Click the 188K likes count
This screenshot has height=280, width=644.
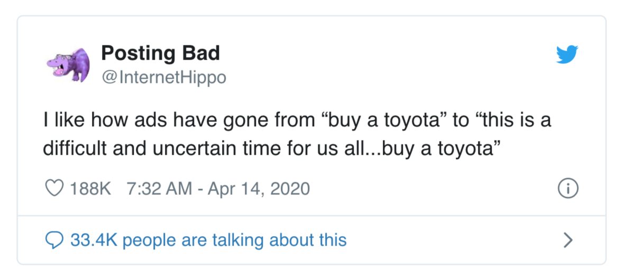[90, 189]
